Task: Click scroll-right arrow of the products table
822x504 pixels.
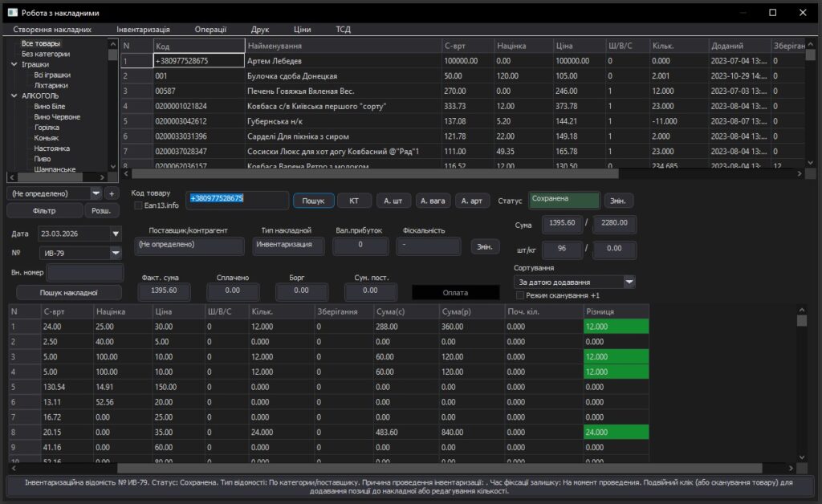Action: (x=799, y=173)
